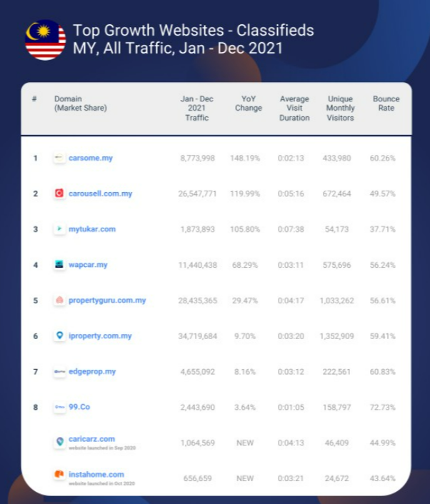The image size is (430, 504).
Task: Click the orange instahome.com favicon
Action: pos(59,475)
